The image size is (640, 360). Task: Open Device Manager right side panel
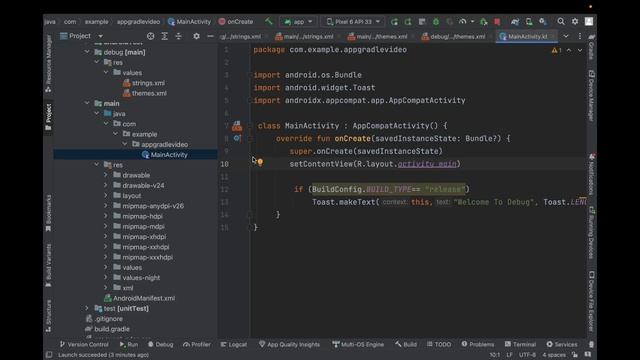(x=591, y=96)
